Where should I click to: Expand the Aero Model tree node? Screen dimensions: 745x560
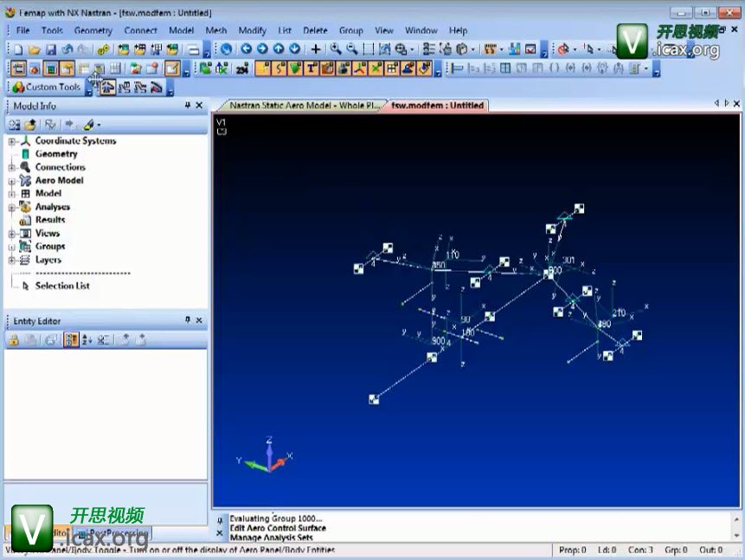pos(12,181)
